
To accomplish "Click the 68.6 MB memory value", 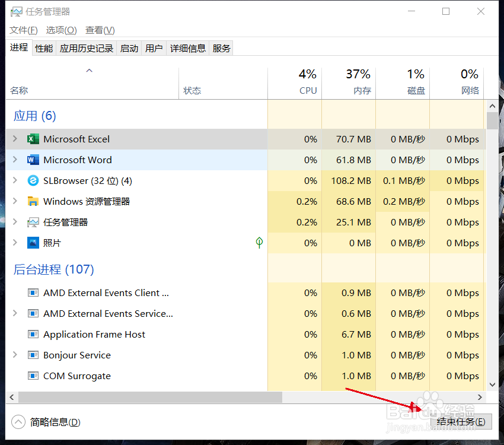I will (x=353, y=202).
